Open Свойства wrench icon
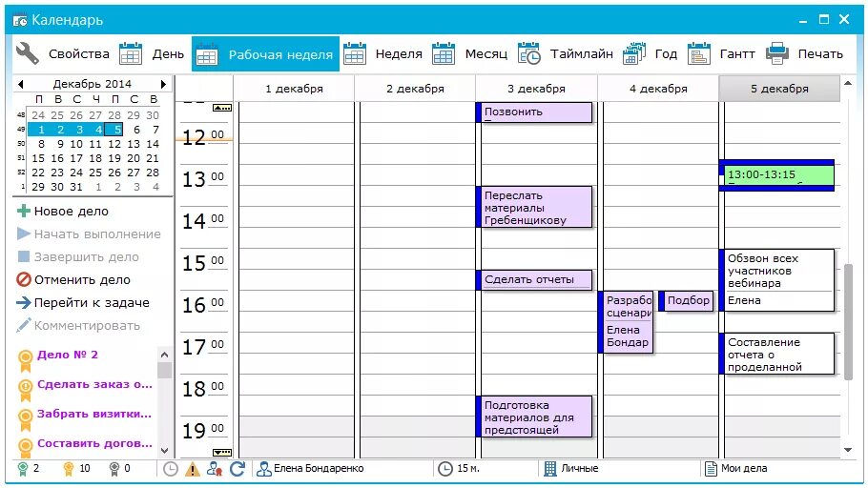The width and height of the screenshot is (868, 488). 27,53
